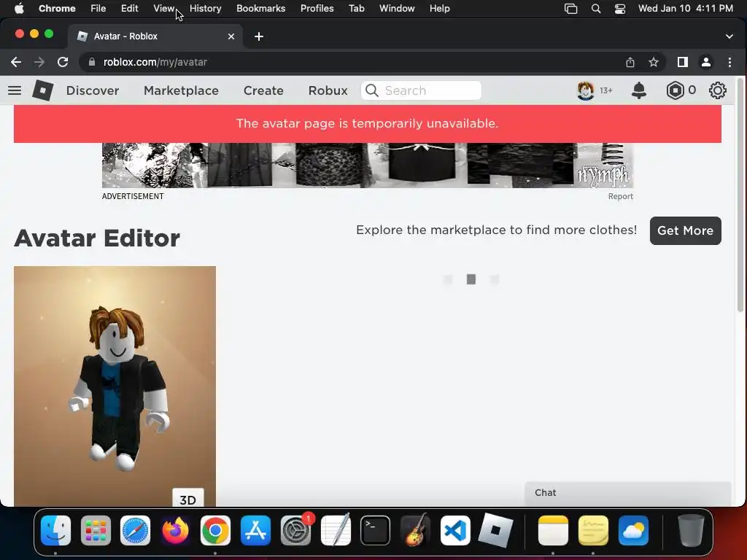Viewport: 747px width, 560px height.
Task: Open the Roblox hamburger navigation menu
Action: pos(15,90)
